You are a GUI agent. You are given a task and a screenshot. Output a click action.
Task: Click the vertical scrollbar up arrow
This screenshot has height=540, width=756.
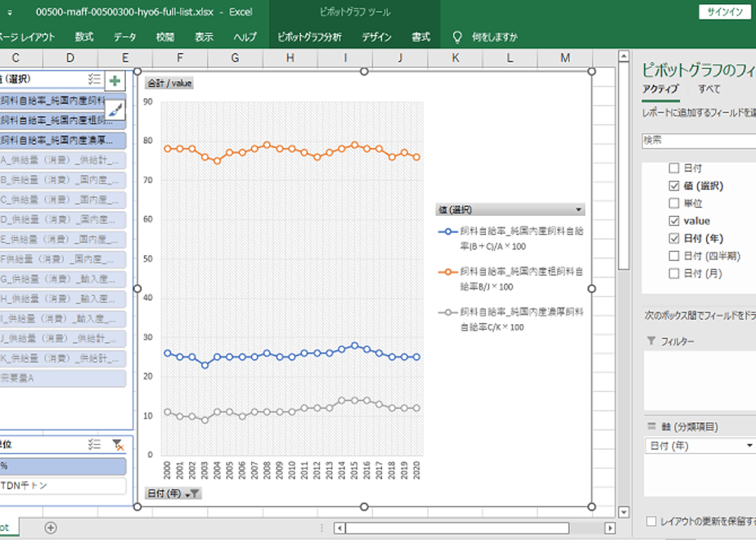[623, 56]
